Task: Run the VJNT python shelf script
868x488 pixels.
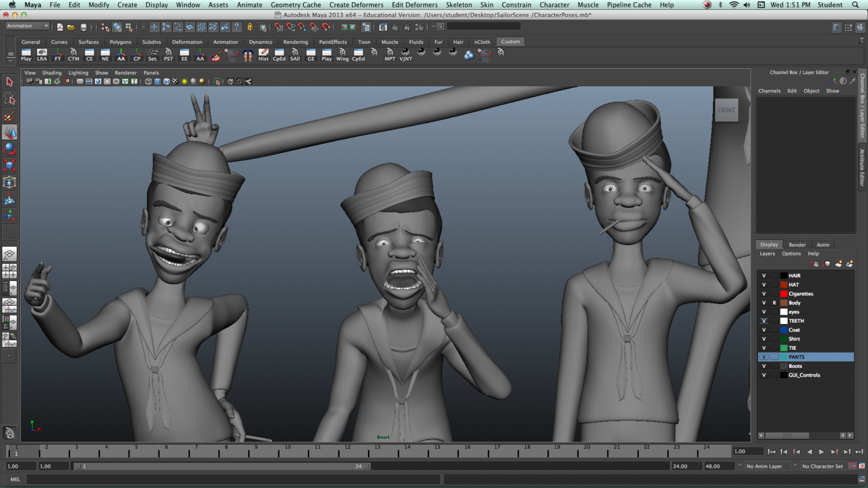Action: pos(406,55)
